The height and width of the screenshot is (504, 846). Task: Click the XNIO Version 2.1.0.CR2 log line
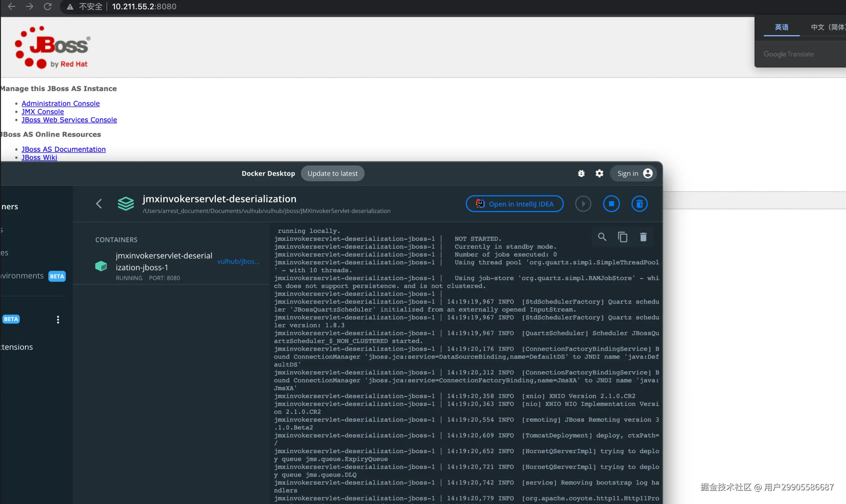pyautogui.click(x=455, y=396)
